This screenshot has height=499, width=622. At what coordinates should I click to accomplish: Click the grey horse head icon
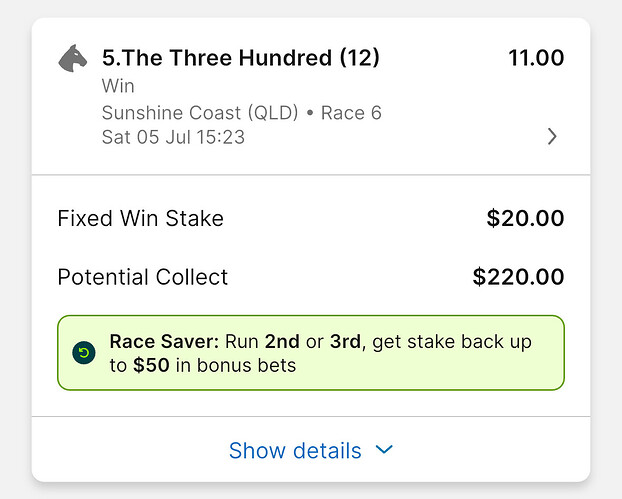click(73, 58)
